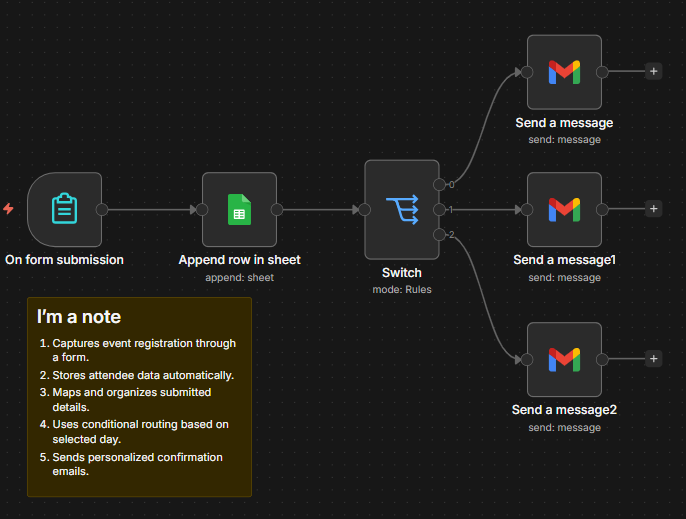Click the Append row output connector
Screen dimensions: 686x519
[277, 210]
